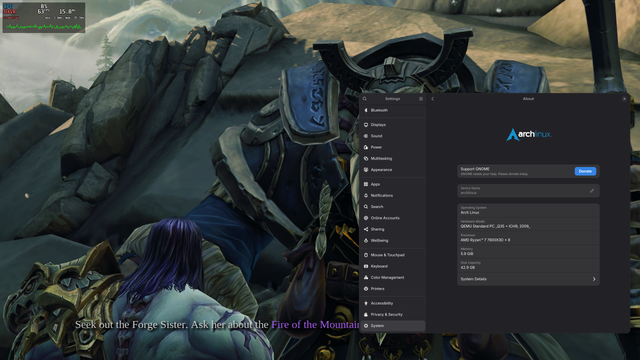The image size is (640, 360).
Task: Open the Search settings sidebar row
Action: pyautogui.click(x=393, y=207)
